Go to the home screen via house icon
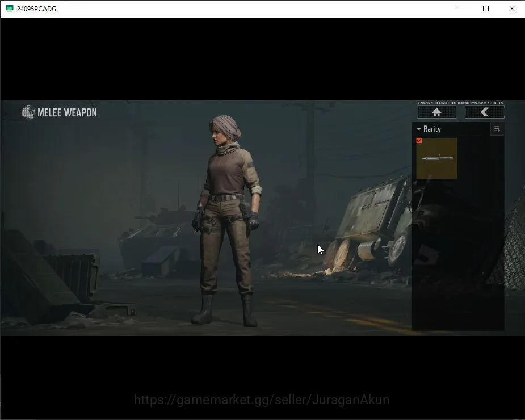525x420 pixels. point(436,112)
